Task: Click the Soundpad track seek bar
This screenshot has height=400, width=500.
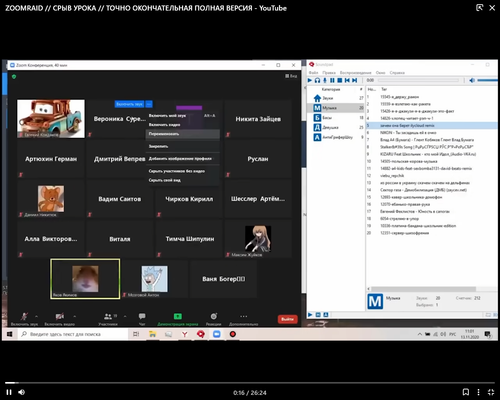Action: pos(418,80)
